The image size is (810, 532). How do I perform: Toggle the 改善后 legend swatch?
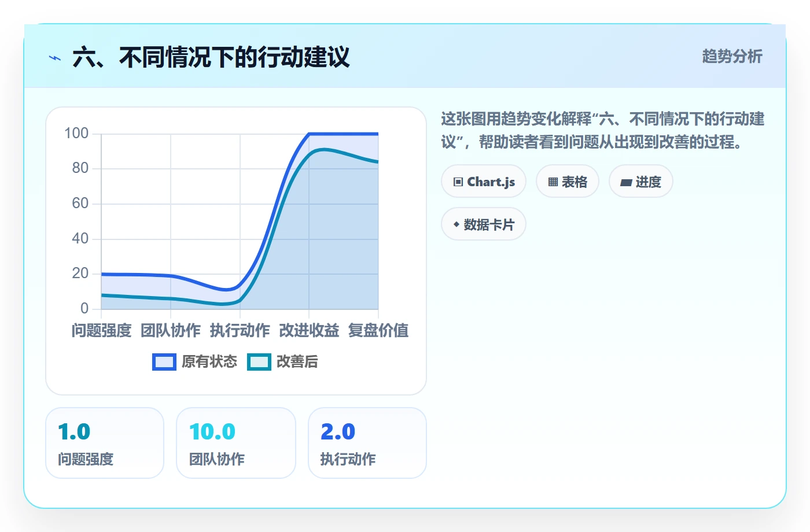259,362
